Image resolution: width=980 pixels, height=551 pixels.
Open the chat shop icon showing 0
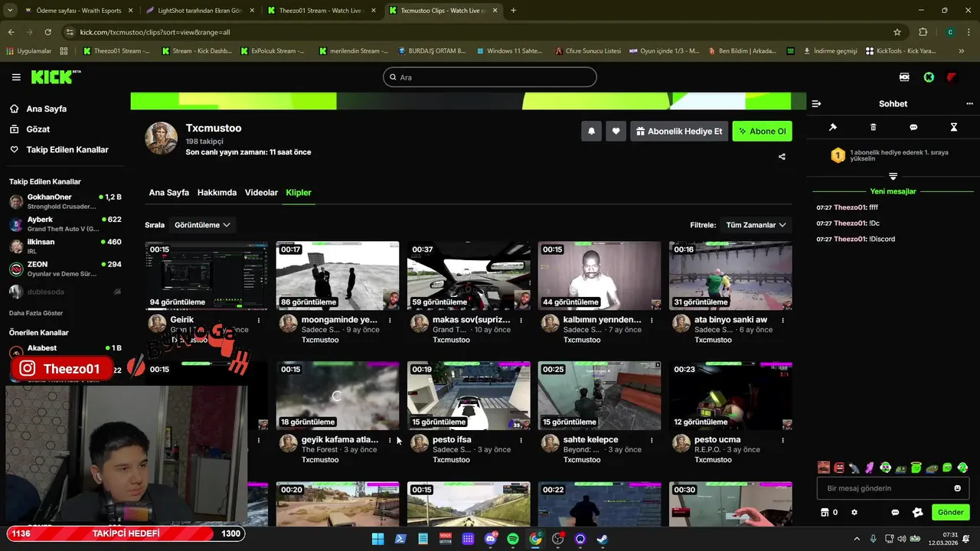point(829,512)
